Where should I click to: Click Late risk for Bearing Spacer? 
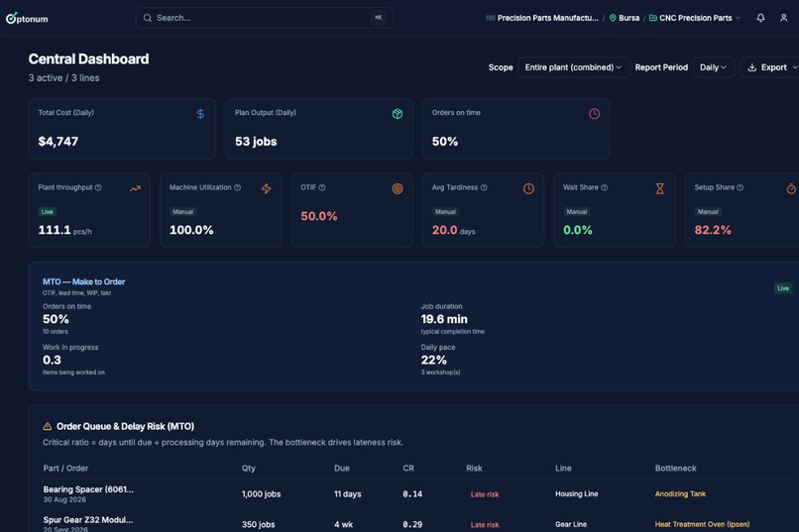[x=485, y=494]
